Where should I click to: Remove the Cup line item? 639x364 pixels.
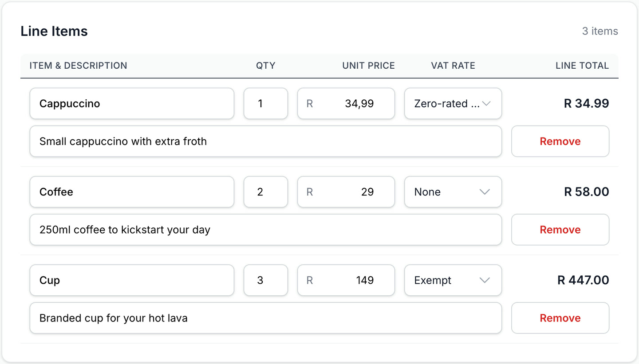[560, 317]
